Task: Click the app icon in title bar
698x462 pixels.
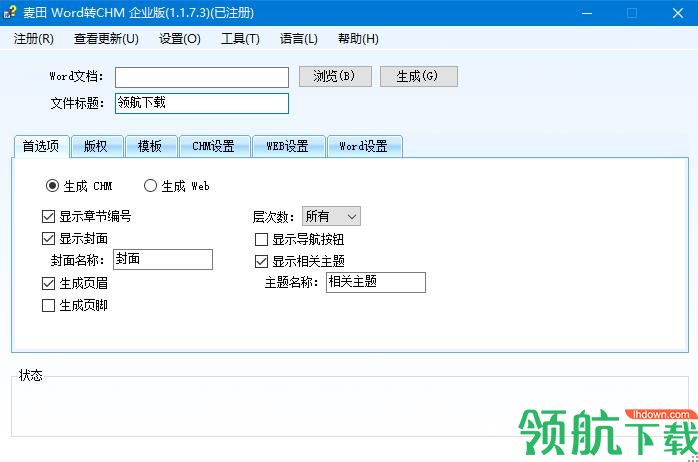Action: pyautogui.click(x=10, y=12)
